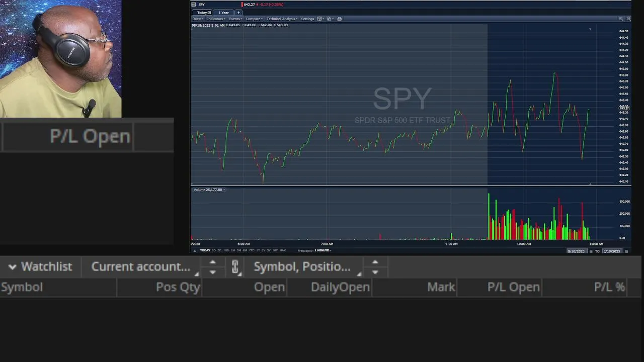
Task: Open calendar picker for end date
Action: [x=626, y=251]
